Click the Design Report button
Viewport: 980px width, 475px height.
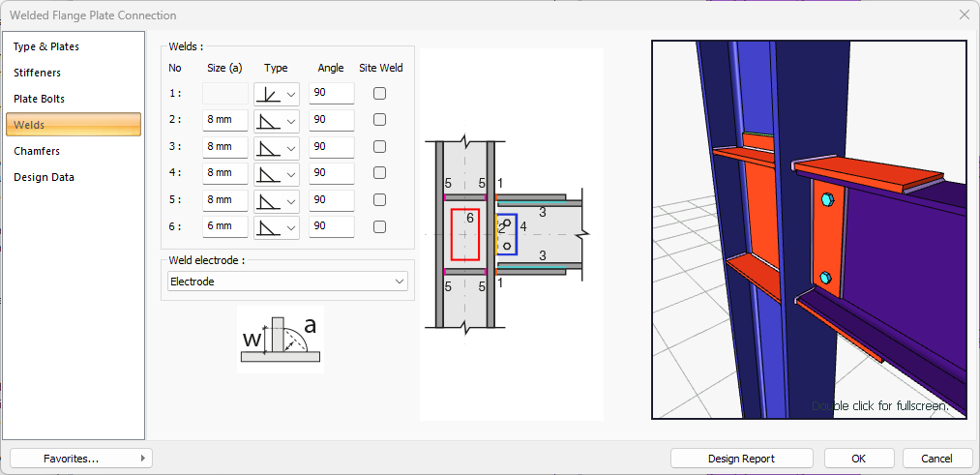tap(741, 459)
